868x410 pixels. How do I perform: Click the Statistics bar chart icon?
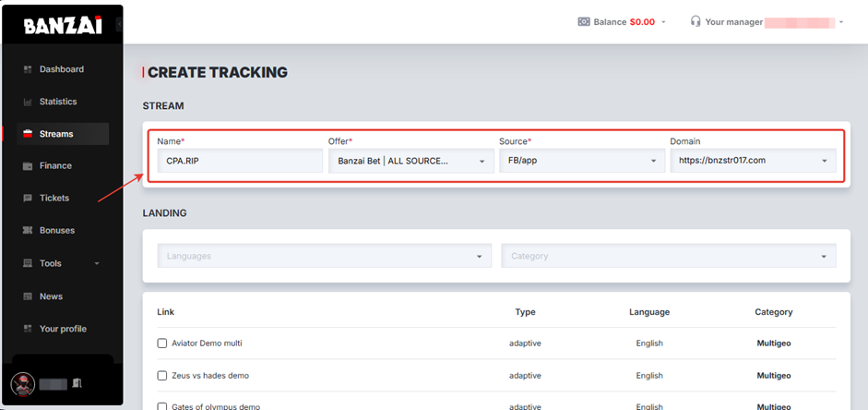coord(28,102)
